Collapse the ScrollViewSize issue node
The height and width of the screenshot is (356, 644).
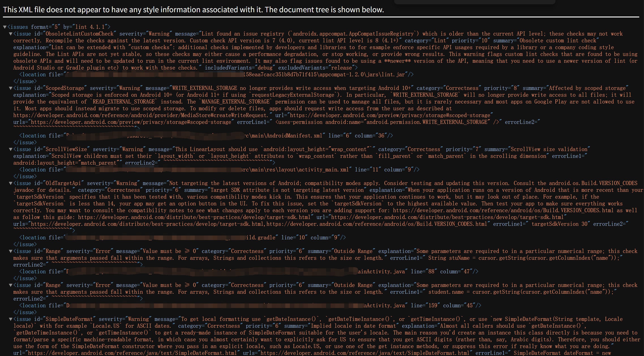click(x=10, y=149)
